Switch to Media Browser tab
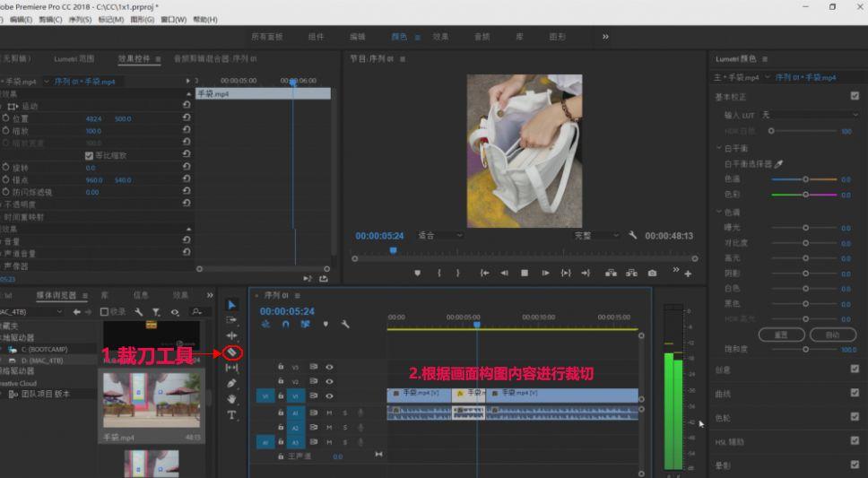Image resolution: width=868 pixels, height=478 pixels. 56,295
